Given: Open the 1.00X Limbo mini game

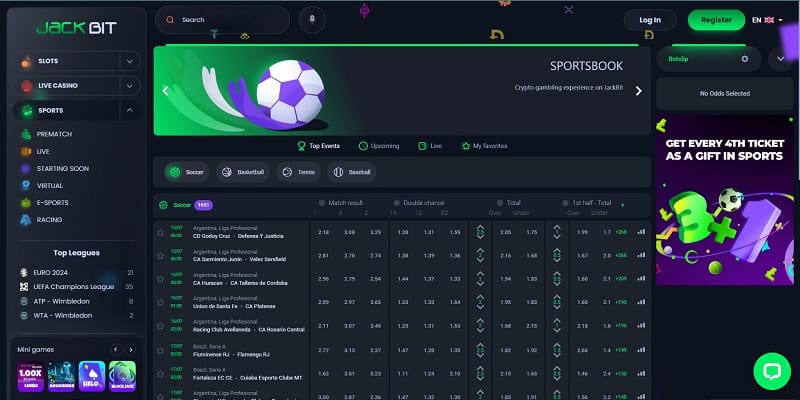Looking at the screenshot, I should (31, 377).
